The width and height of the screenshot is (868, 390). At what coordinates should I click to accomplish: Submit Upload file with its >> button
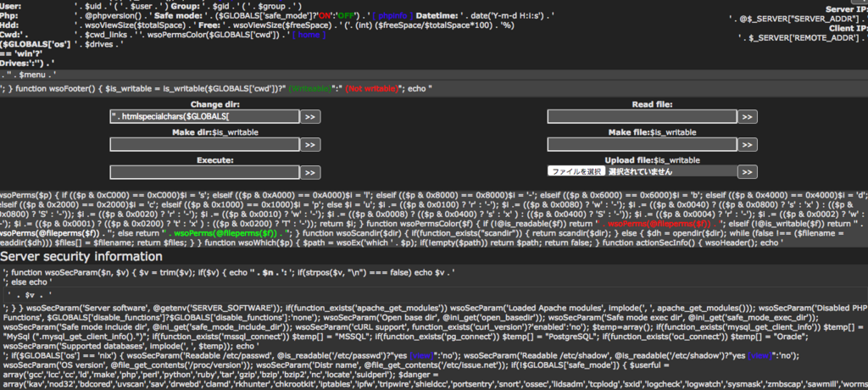coord(748,172)
